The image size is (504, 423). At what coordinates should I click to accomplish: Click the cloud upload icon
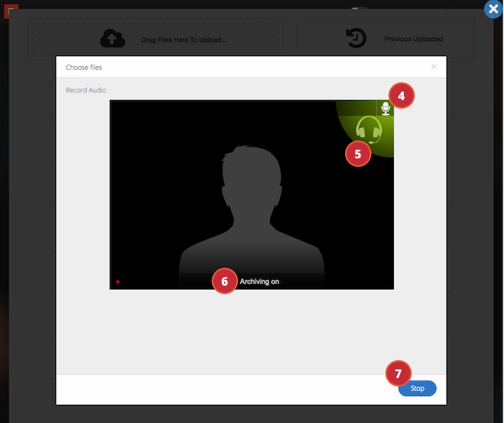112,39
